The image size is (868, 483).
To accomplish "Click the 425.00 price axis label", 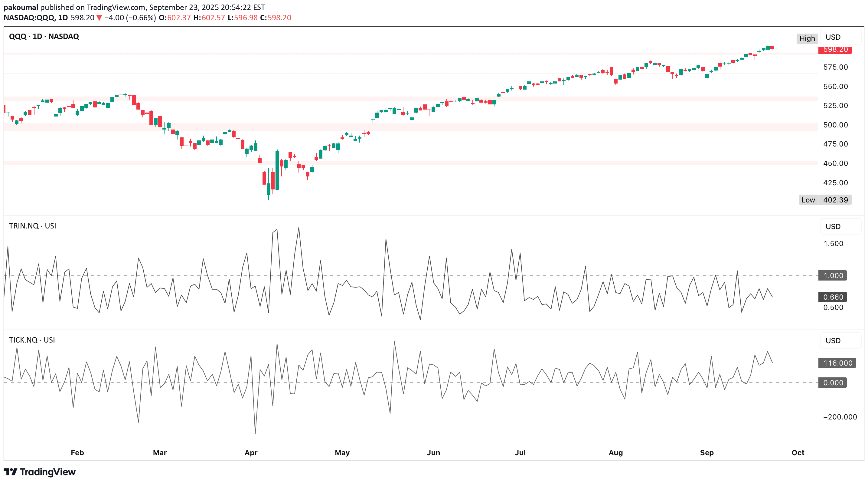I will [835, 183].
